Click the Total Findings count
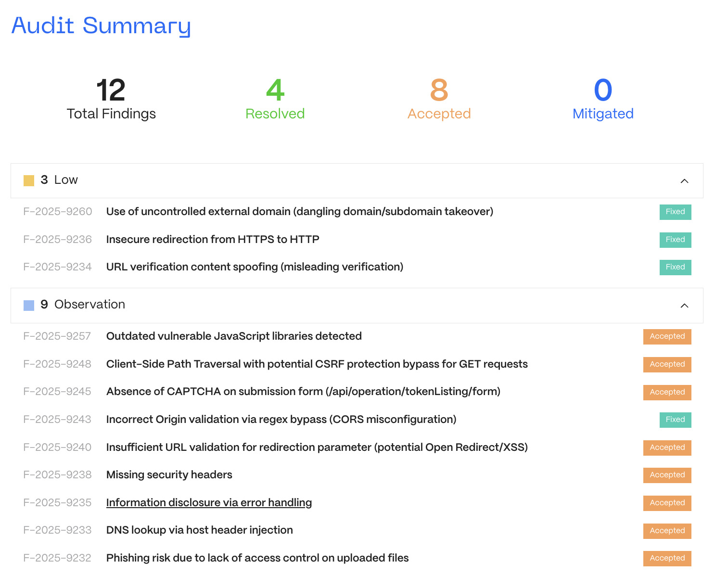This screenshot has width=715, height=588. [111, 90]
